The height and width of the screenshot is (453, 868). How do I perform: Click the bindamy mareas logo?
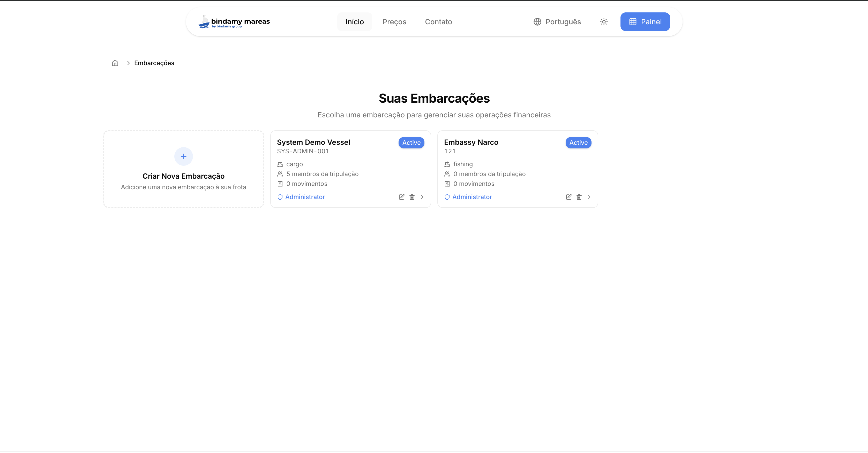234,22
